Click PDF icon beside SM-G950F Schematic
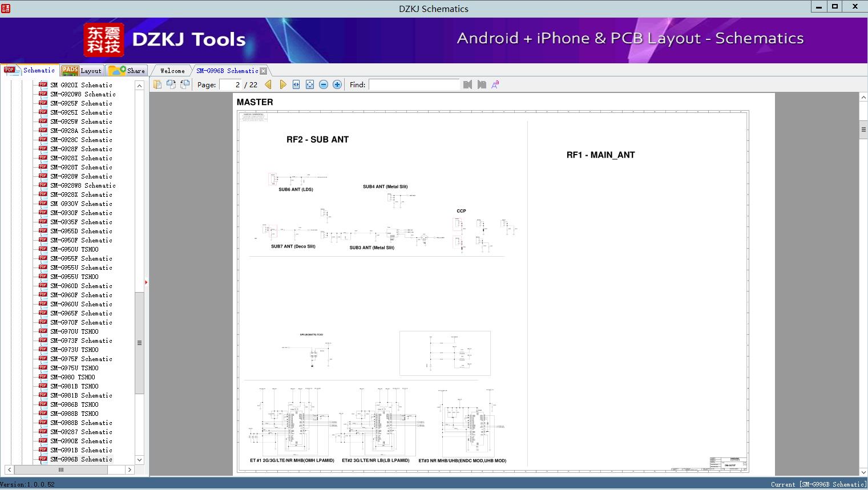Viewport: 868px width, 490px height. pos(43,240)
